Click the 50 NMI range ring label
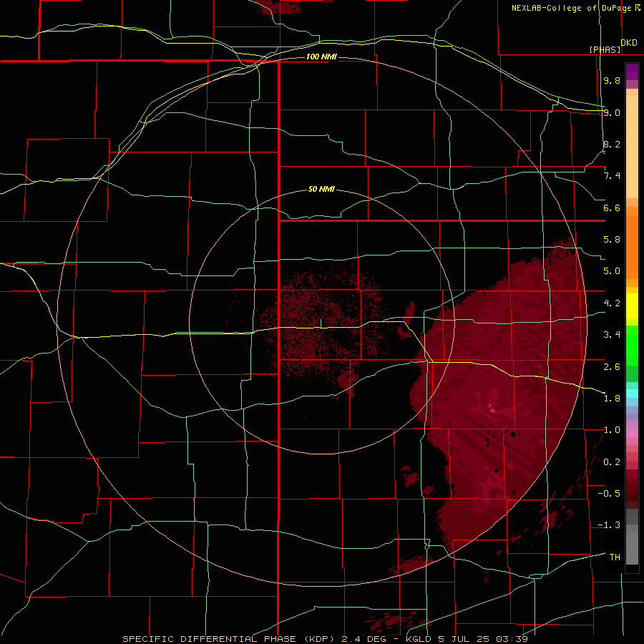 click(321, 189)
